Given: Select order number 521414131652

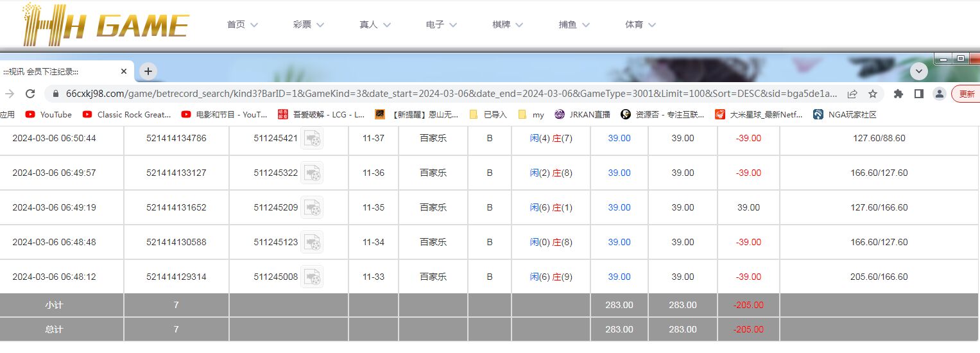Looking at the screenshot, I should [x=176, y=207].
